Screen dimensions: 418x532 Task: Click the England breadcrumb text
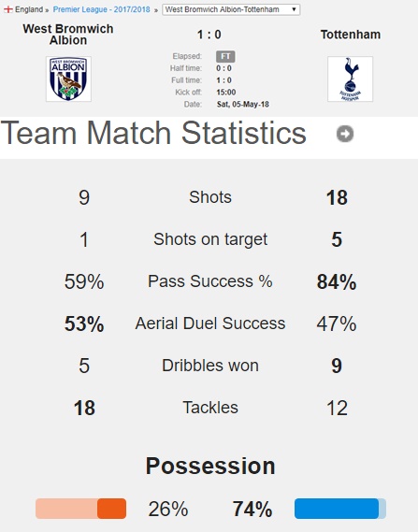29,9
